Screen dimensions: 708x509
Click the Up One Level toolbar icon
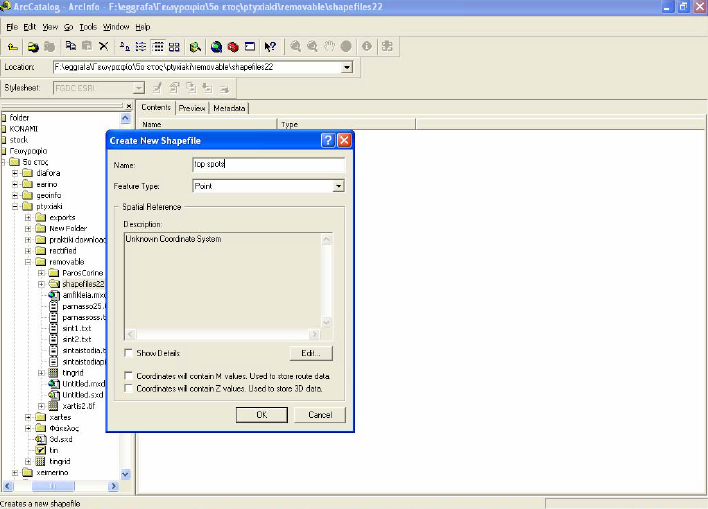(x=13, y=47)
